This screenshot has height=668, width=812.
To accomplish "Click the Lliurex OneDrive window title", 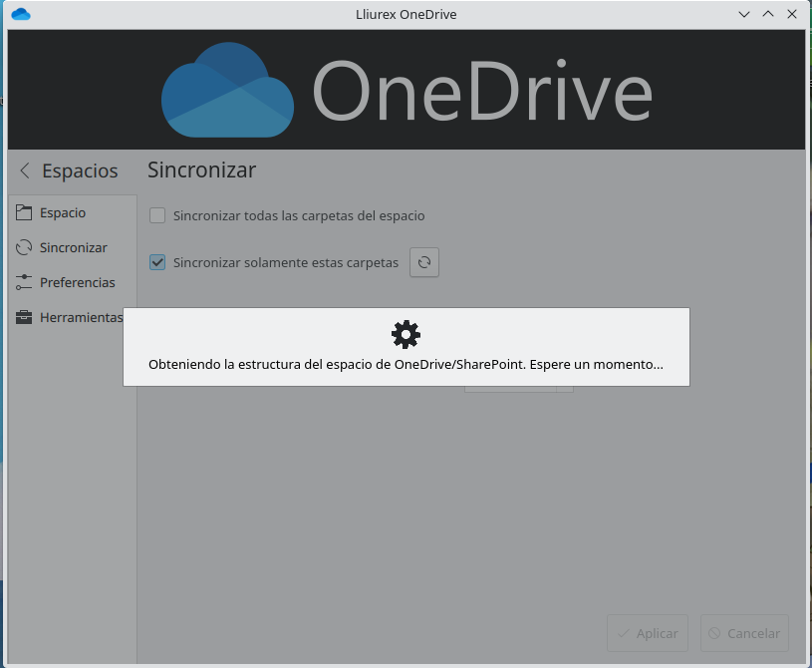I will tap(406, 14).
